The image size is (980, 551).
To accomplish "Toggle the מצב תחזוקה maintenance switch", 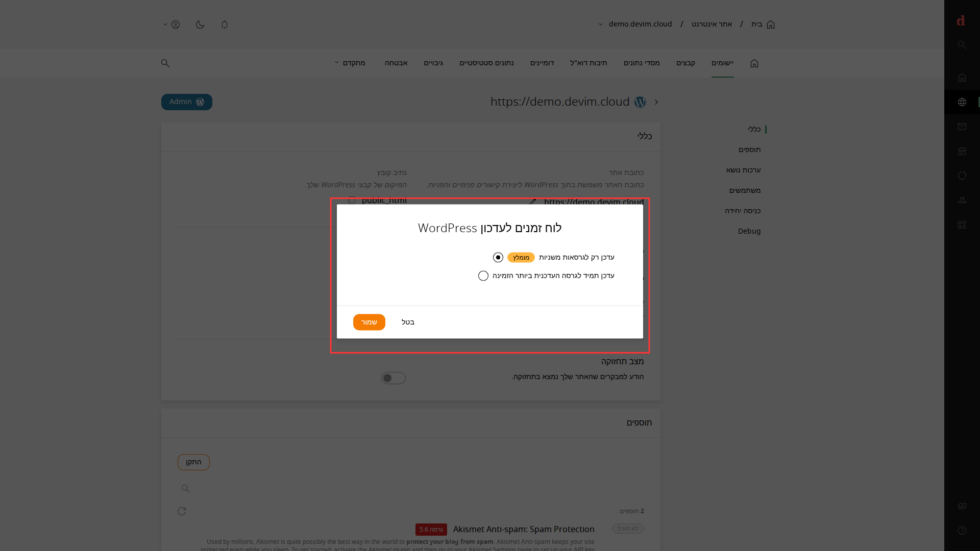I will click(x=394, y=378).
